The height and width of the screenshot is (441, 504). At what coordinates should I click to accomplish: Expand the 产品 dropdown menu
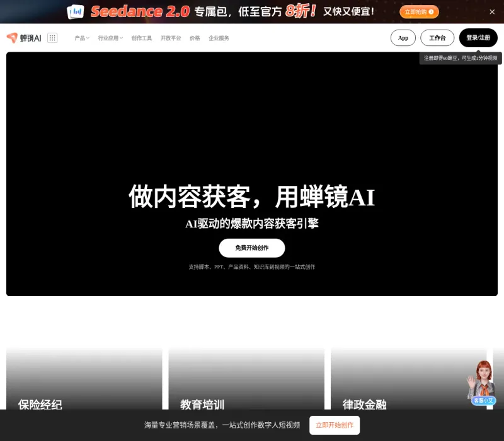coord(82,38)
